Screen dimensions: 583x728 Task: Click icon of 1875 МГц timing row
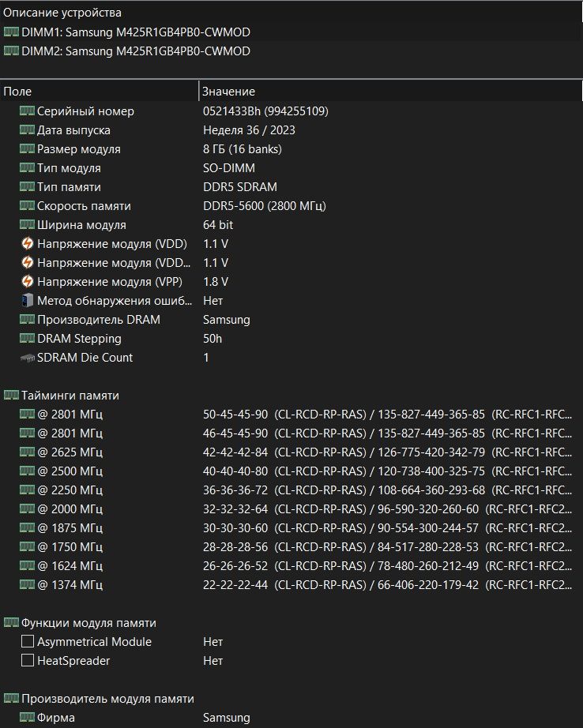(27, 528)
